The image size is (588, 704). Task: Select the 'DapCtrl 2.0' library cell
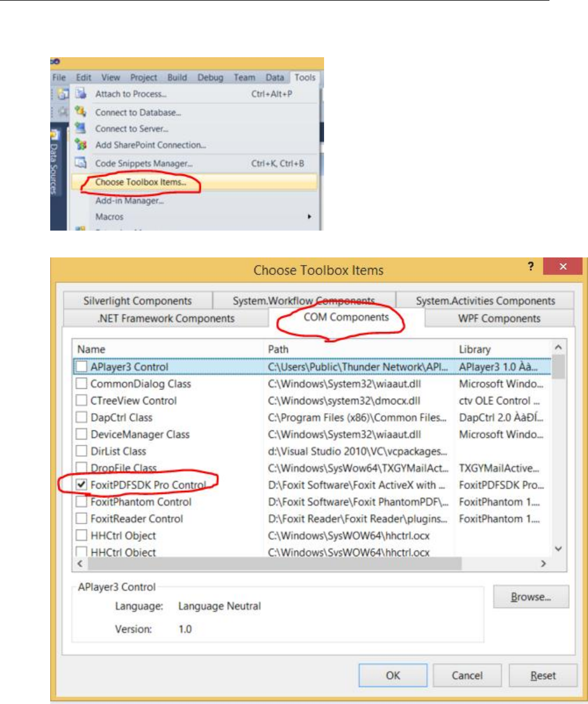point(502,418)
